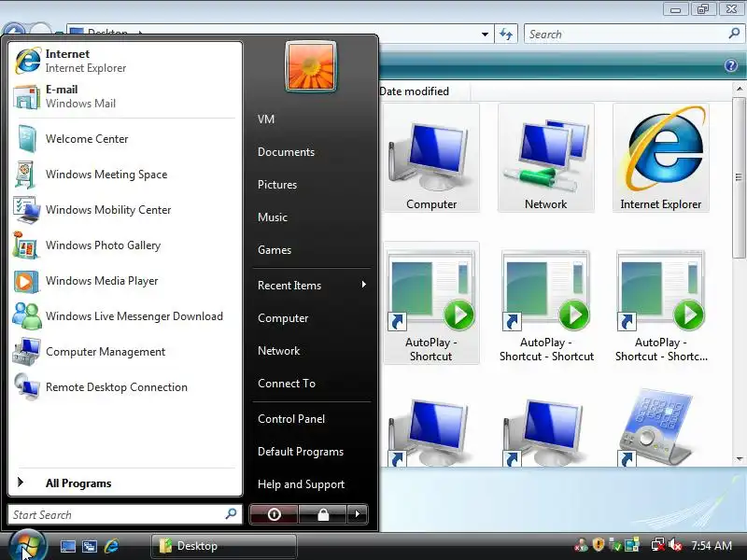Click the Explorer vertical scrollbar thumb
747x560 pixels.
[x=740, y=177]
